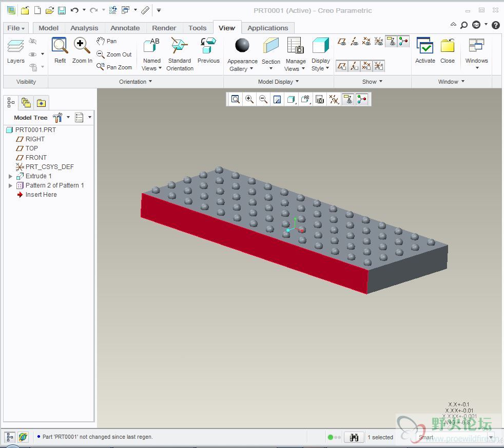Viewport: 504px width, 448px height.
Task: Open the Display Style dropdown
Action: tap(320, 64)
